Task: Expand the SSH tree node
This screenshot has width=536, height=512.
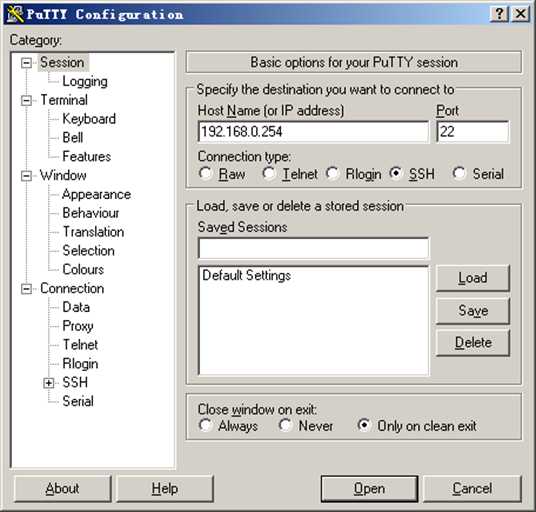Action: [x=49, y=383]
